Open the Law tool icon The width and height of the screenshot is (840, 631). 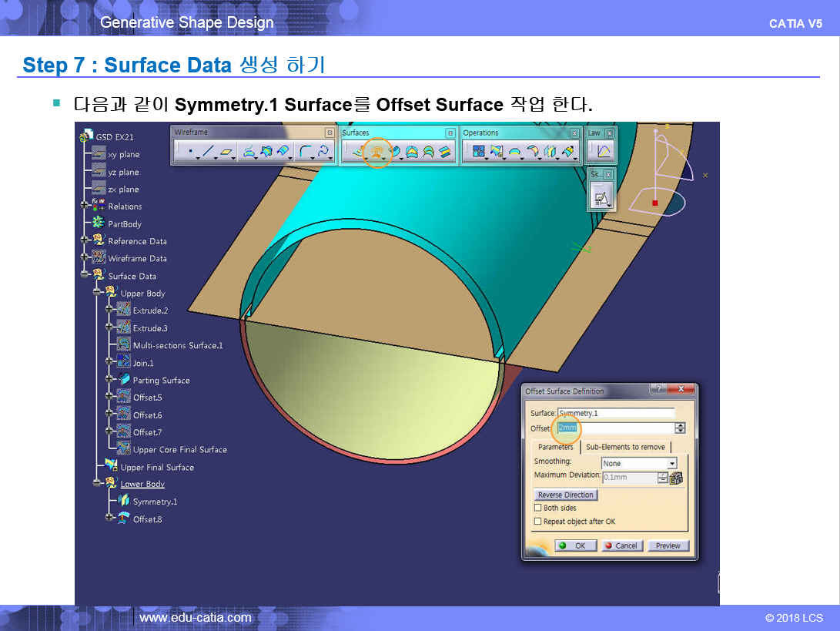pyautogui.click(x=604, y=152)
